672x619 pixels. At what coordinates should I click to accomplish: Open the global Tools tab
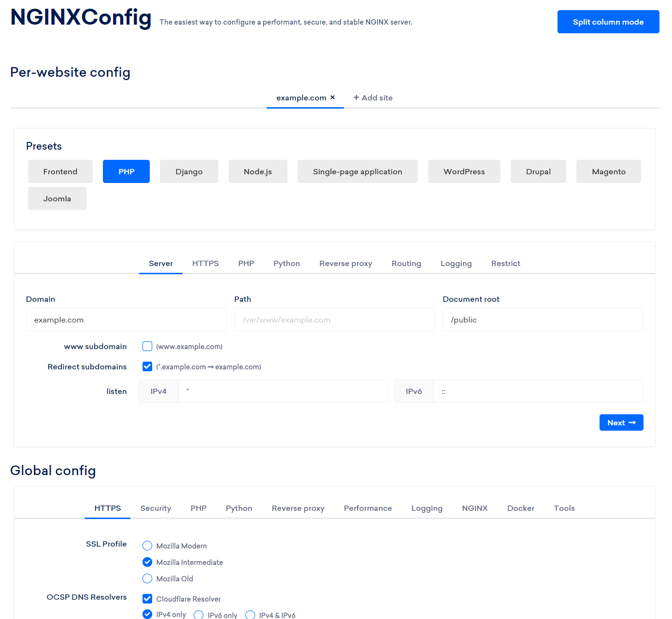pyautogui.click(x=564, y=508)
